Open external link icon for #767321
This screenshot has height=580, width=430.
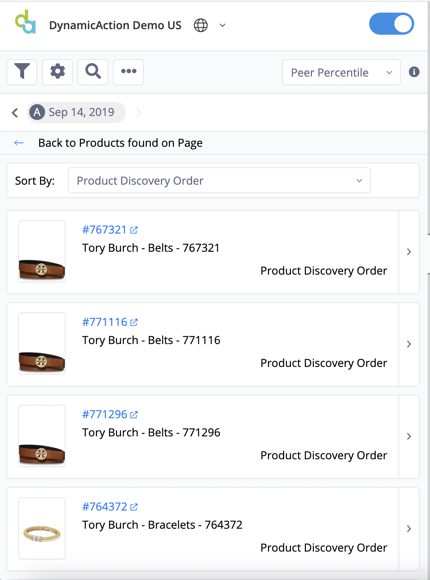click(x=134, y=230)
